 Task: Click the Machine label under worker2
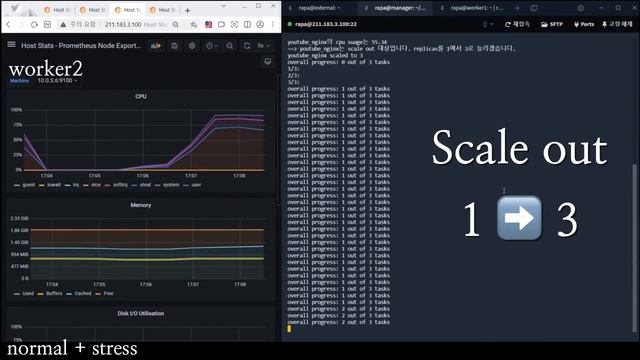(x=19, y=81)
